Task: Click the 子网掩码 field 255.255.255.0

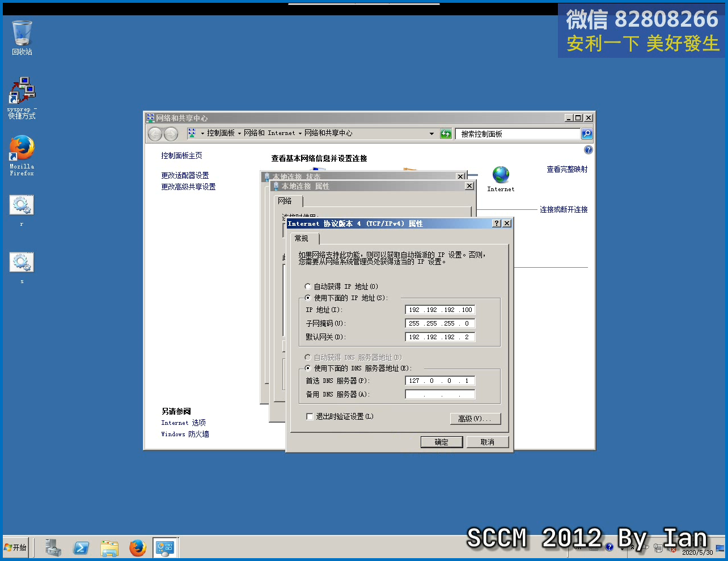Action: (440, 323)
